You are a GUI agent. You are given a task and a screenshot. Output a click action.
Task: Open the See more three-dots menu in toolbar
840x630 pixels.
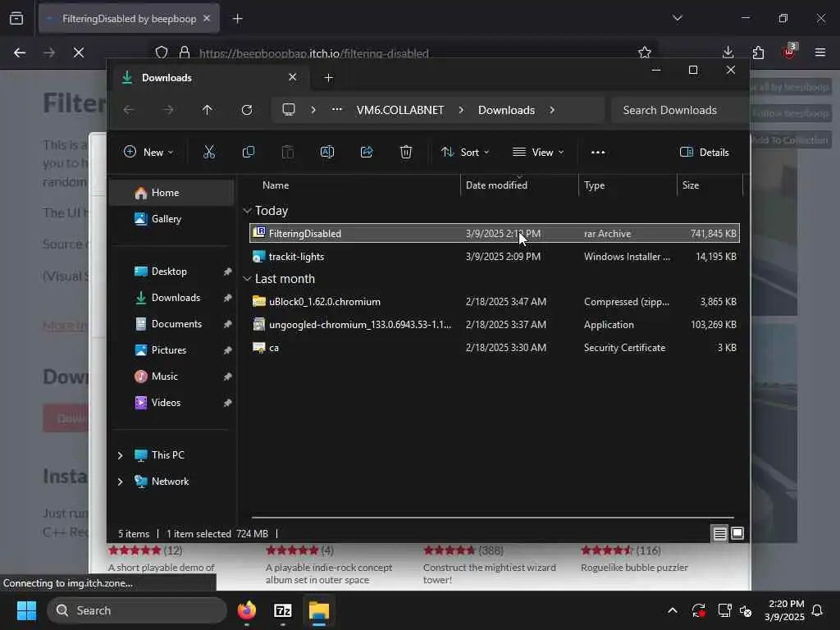coord(598,152)
